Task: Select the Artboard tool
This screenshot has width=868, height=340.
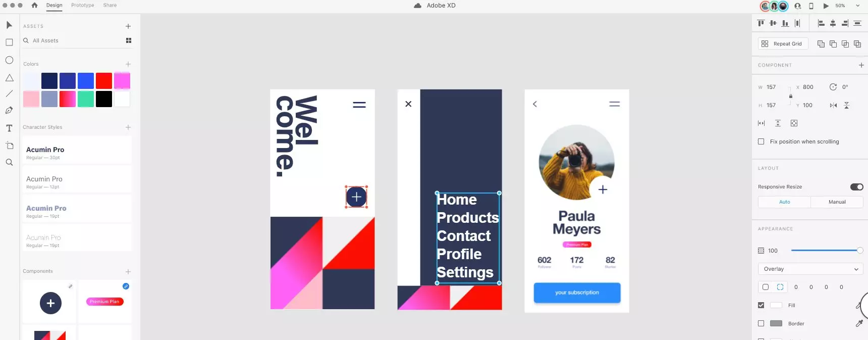Action: [9, 145]
